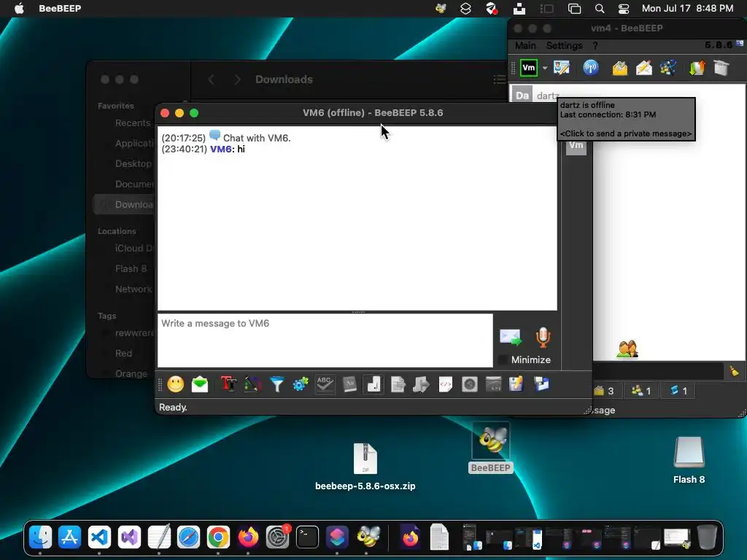Click the broom clear icon in vm4
This screenshot has width=747, height=560.
click(734, 371)
